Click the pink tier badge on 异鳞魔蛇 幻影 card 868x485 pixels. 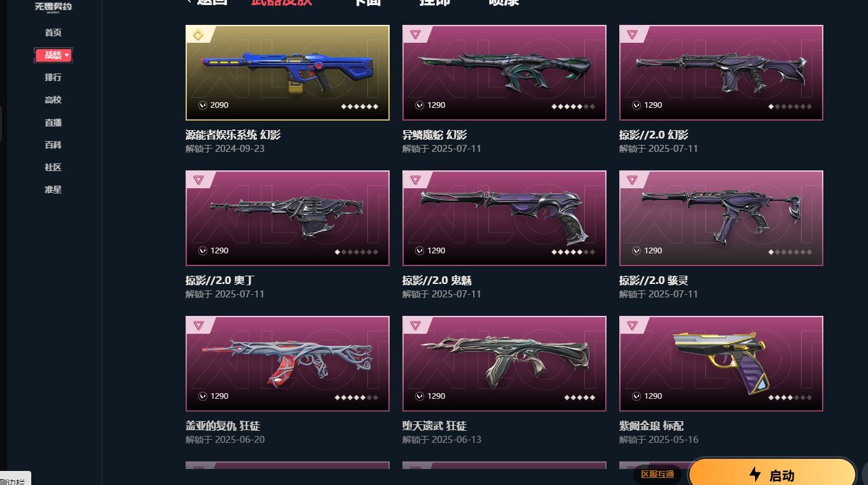coord(415,35)
